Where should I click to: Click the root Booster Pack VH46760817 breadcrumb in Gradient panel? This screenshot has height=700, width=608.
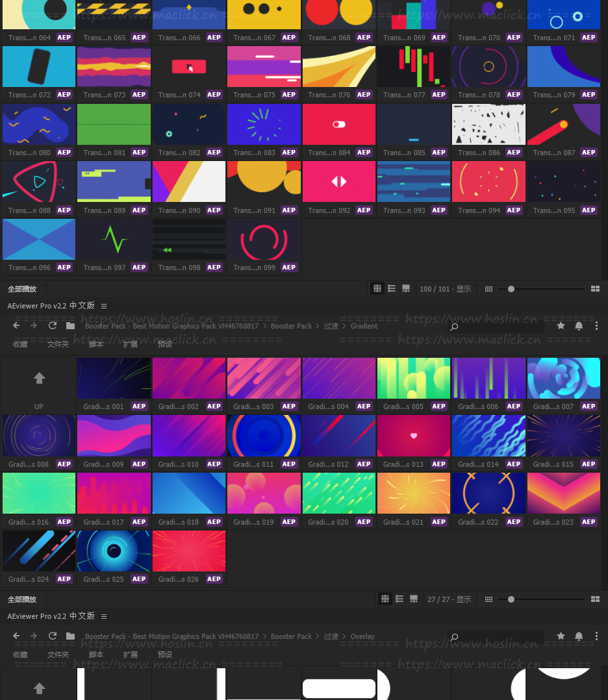[x=171, y=326]
